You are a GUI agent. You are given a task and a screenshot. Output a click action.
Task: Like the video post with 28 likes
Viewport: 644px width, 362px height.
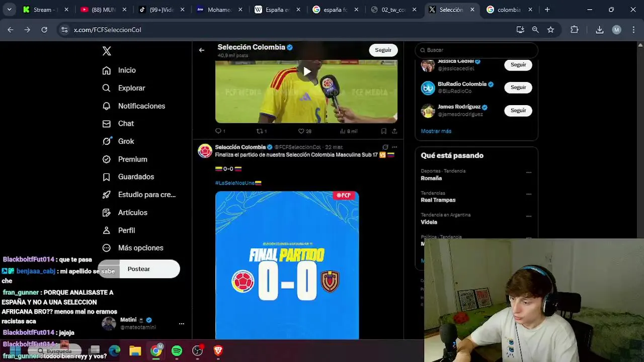pos(301,131)
